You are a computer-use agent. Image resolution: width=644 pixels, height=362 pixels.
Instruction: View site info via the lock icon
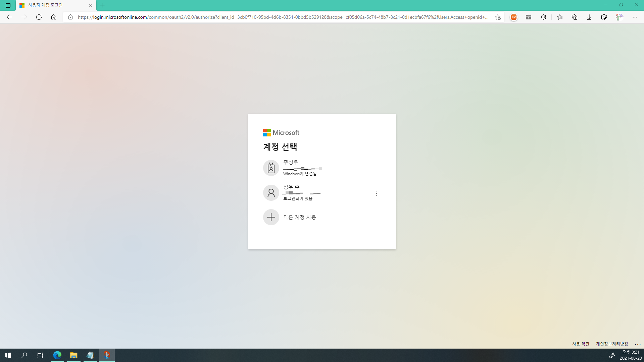pos(70,17)
